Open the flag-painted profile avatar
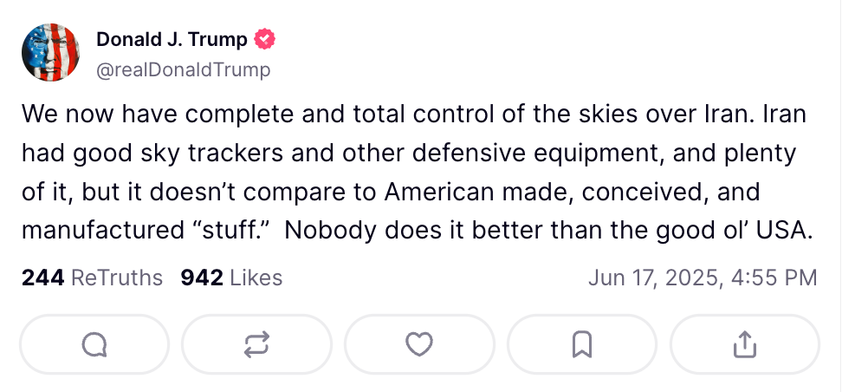This screenshot has width=868, height=392. pos(51,53)
